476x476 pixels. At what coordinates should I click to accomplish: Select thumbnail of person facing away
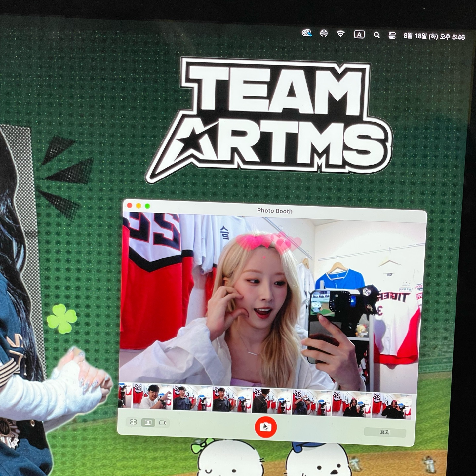click(272, 401)
